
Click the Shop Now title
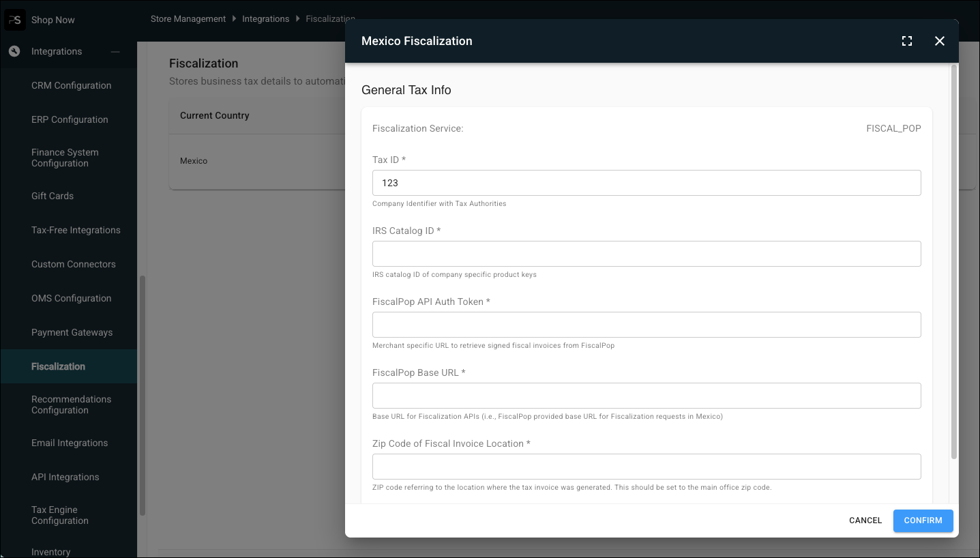point(53,20)
